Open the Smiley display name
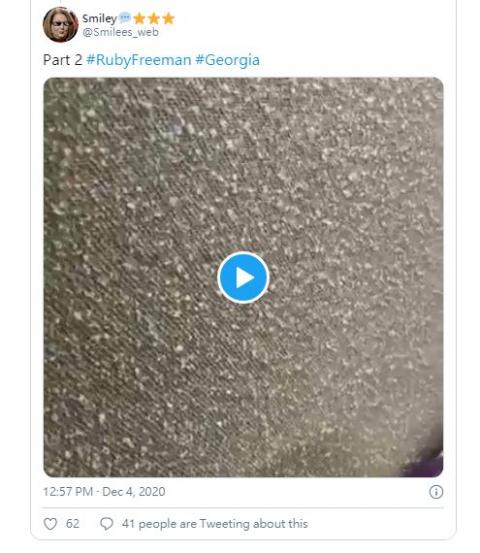480x553 pixels. [99, 18]
